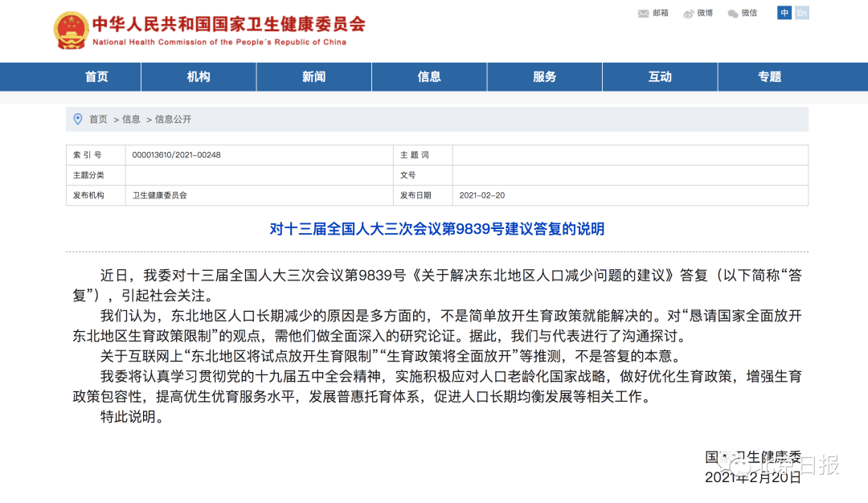Screen dimensions: 868x503
Task: Click the 发布日期 label cell
Action: click(x=423, y=195)
